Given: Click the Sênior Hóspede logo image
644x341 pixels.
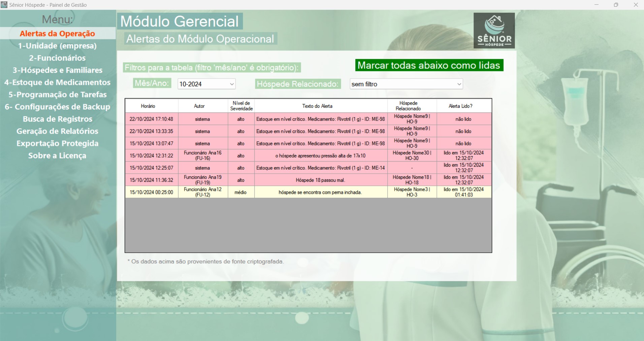Looking at the screenshot, I should (x=494, y=30).
